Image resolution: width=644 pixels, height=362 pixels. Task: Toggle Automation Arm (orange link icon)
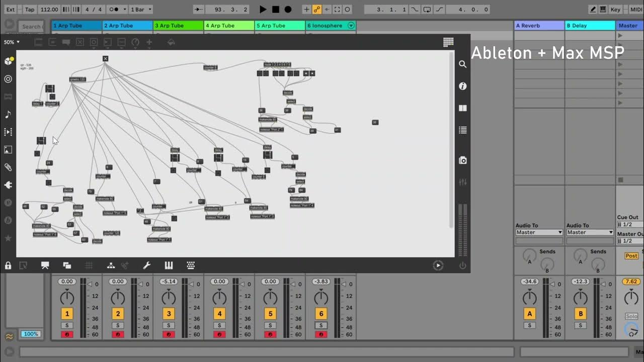(x=317, y=9)
